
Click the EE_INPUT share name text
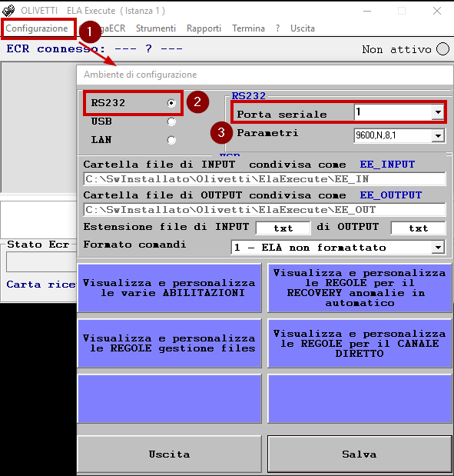387,165
